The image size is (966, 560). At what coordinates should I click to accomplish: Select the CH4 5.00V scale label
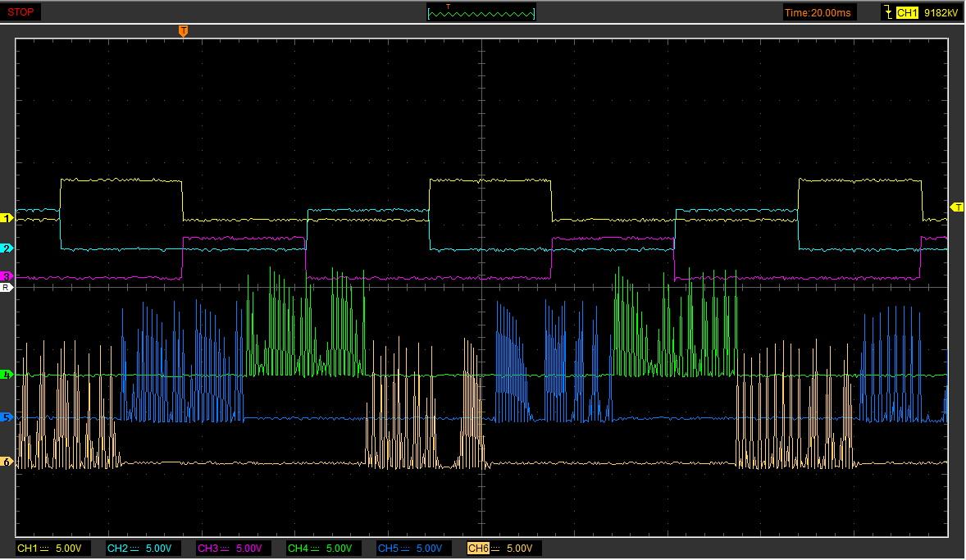pyautogui.click(x=319, y=548)
